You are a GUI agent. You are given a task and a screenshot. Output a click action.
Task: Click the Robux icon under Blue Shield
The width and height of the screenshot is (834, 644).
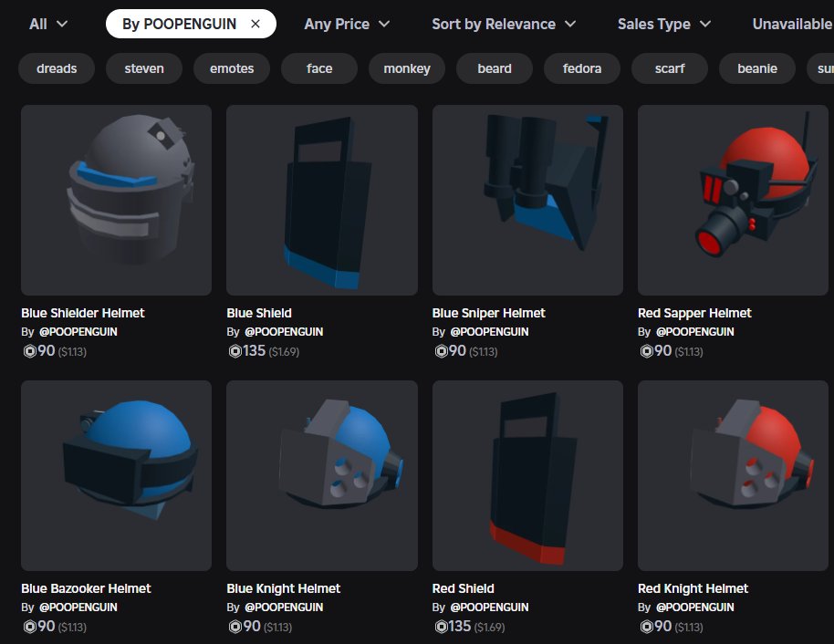[x=235, y=351]
